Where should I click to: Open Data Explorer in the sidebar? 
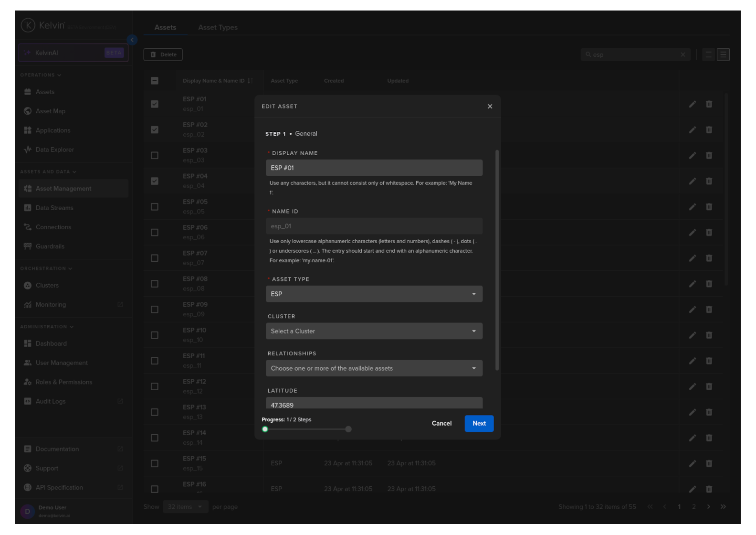pos(54,150)
